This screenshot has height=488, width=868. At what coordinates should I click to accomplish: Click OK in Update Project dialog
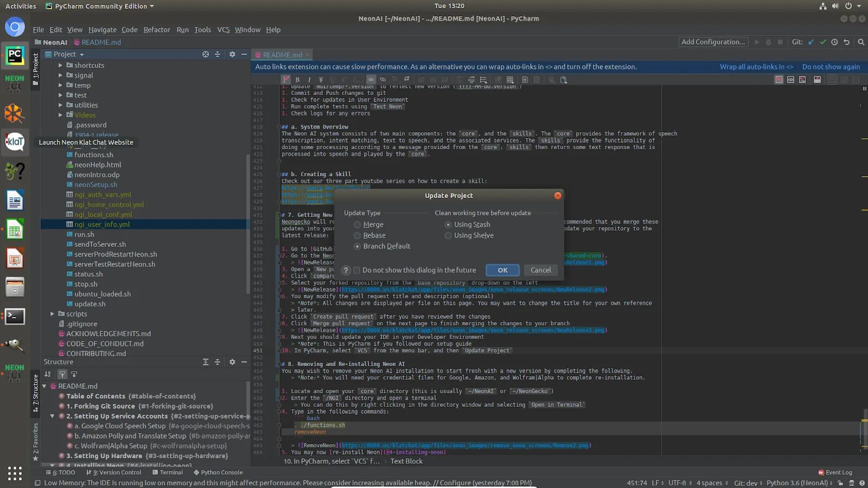[502, 270]
